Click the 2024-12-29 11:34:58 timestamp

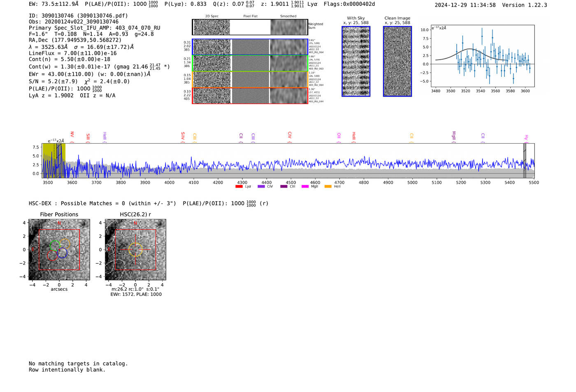(x=465, y=5)
